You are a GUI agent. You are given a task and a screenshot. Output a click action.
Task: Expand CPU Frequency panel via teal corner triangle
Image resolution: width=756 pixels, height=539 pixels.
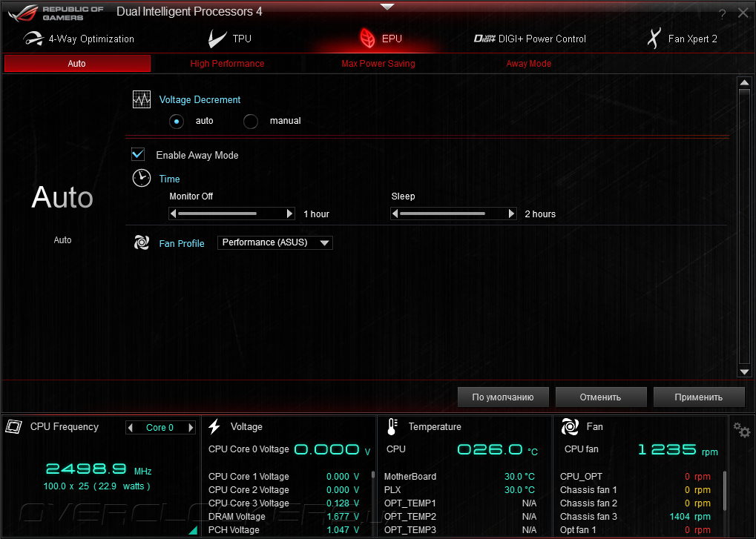[x=193, y=530]
